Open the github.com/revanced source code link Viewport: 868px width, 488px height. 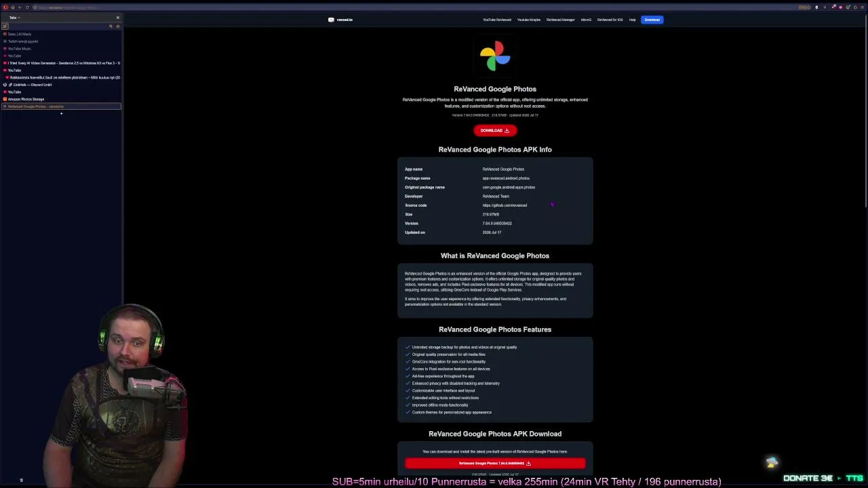click(x=505, y=205)
